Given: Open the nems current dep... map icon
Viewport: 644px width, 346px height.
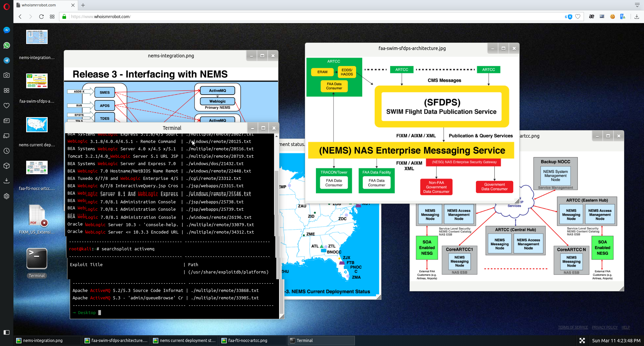Looking at the screenshot, I should (x=37, y=125).
